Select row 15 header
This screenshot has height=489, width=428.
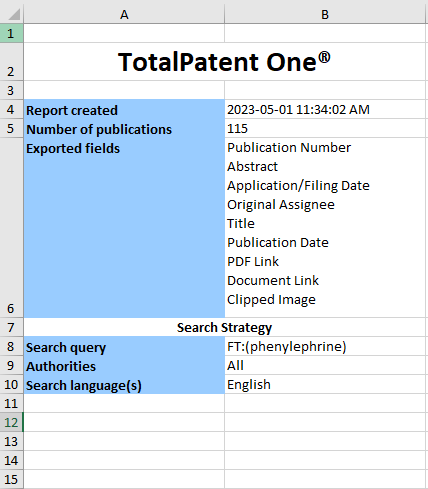[11, 479]
